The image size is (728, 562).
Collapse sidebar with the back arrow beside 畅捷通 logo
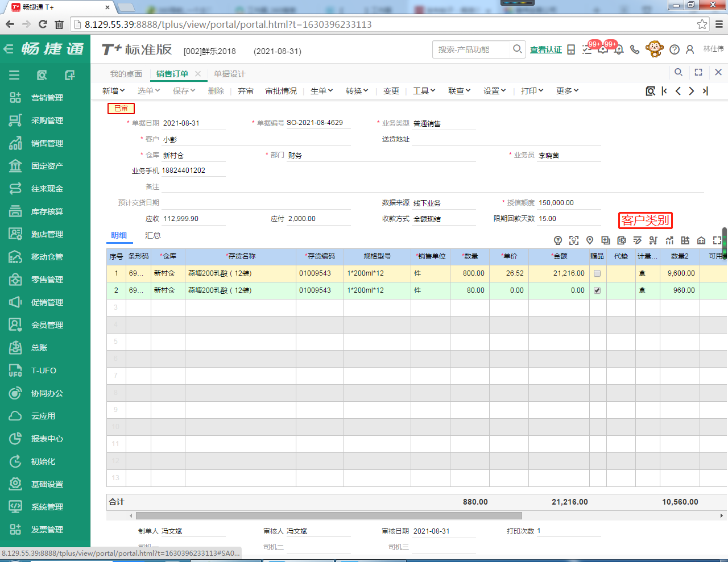click(x=8, y=49)
